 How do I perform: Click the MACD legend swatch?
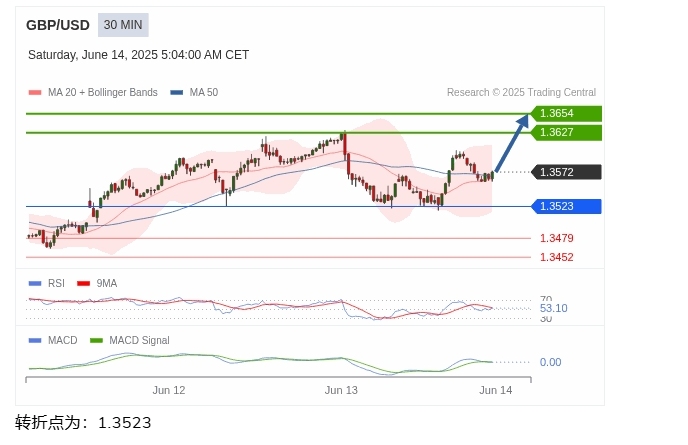(35, 341)
